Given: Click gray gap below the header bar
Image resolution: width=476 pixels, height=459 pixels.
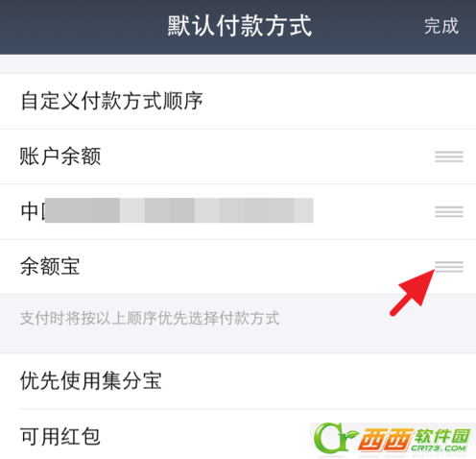Looking at the screenshot, I should 238,64.
